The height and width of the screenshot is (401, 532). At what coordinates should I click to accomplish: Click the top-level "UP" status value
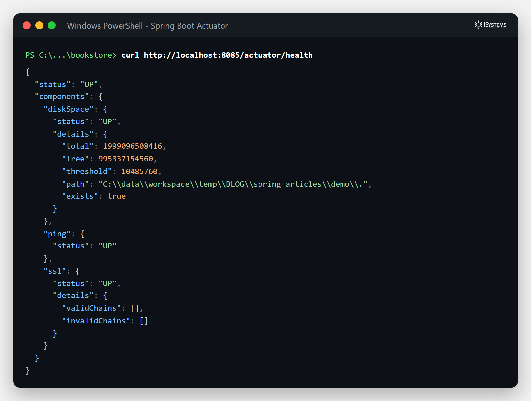[89, 84]
